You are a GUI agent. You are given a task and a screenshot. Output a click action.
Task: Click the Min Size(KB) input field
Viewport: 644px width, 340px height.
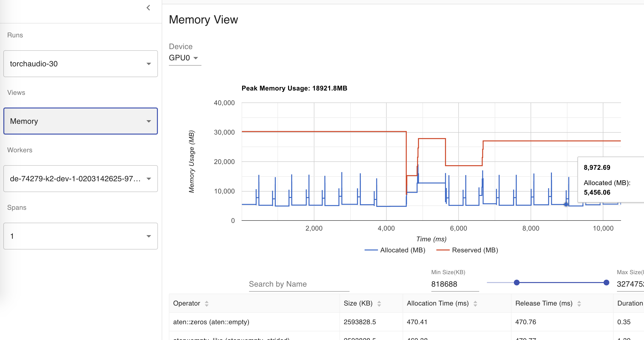click(455, 284)
